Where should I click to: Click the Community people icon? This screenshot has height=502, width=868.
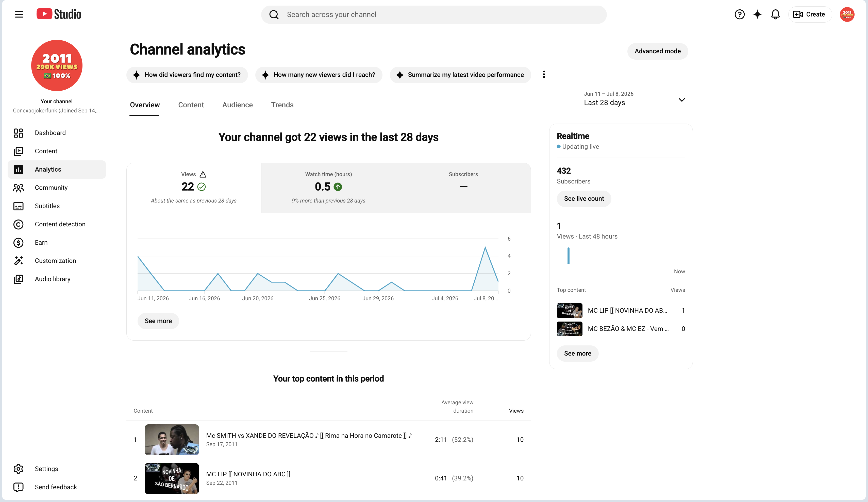click(18, 188)
